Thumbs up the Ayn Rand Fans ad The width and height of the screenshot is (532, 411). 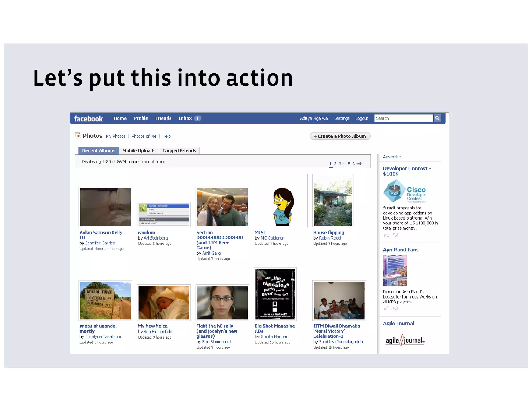pos(387,308)
